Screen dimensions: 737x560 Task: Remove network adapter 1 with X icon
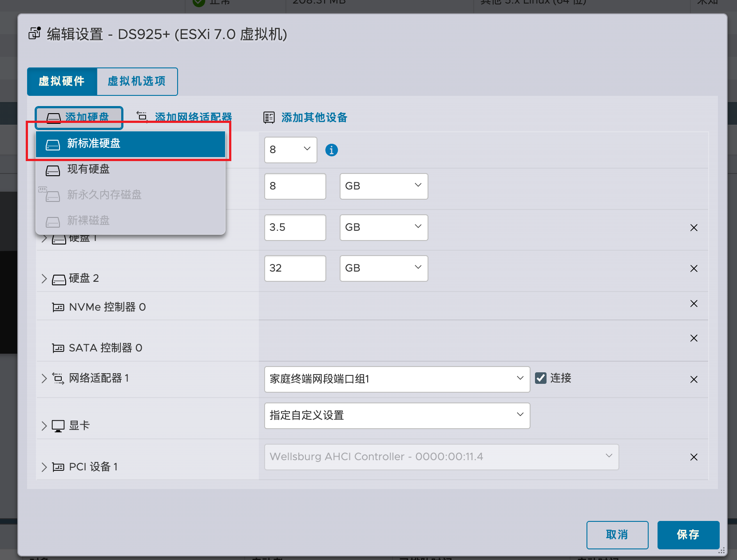click(x=693, y=379)
